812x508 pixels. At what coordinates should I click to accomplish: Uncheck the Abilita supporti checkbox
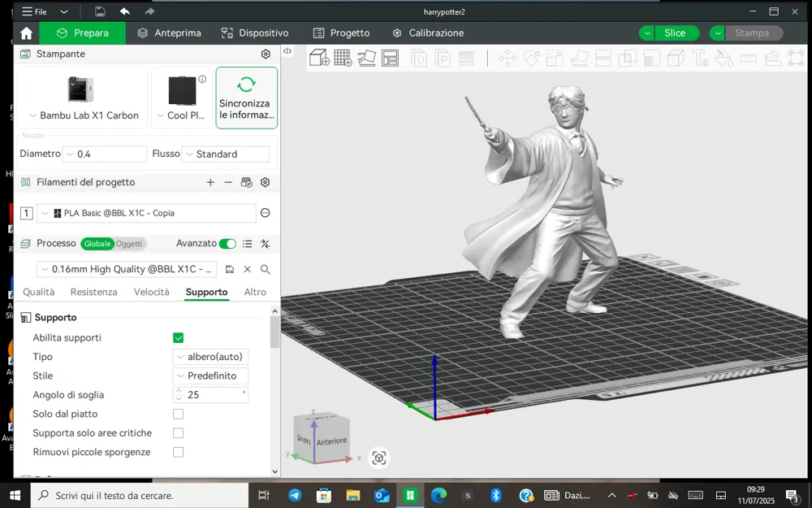(x=178, y=338)
